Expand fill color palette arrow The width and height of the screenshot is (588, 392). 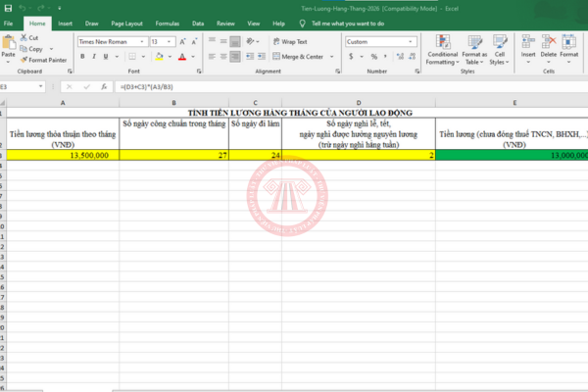[170, 57]
